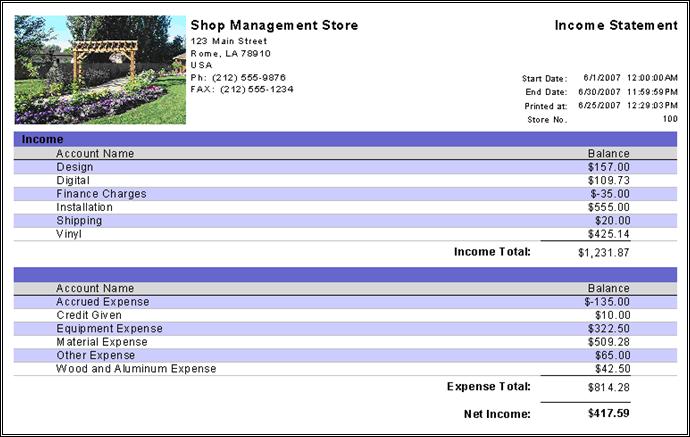This screenshot has height=437, width=690.
Task: Click the Accrued Expense row
Action: [x=345, y=302]
